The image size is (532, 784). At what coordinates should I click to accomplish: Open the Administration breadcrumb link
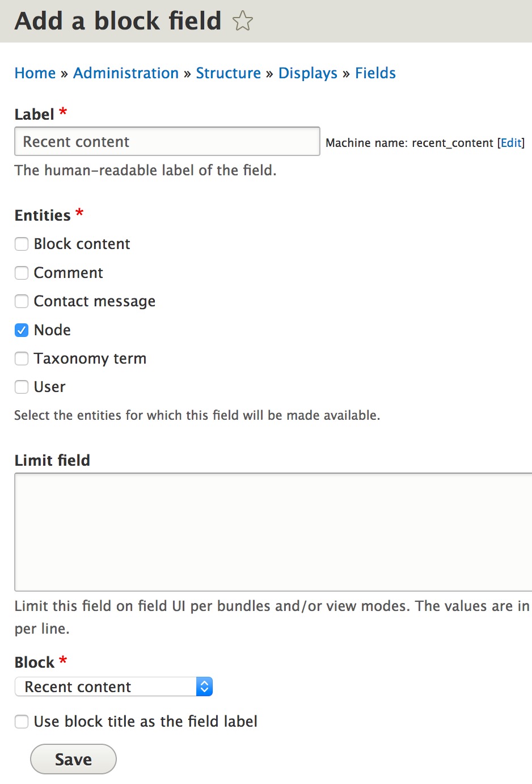125,73
